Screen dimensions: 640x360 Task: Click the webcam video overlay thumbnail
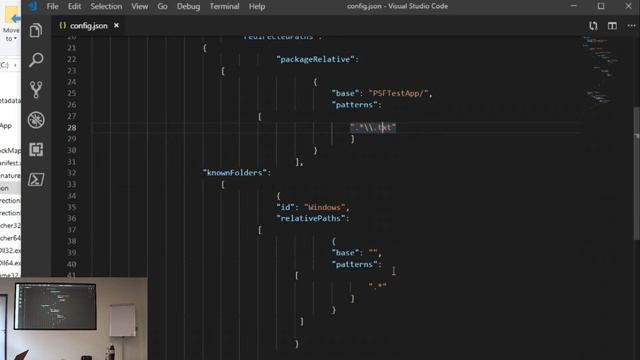(73, 318)
